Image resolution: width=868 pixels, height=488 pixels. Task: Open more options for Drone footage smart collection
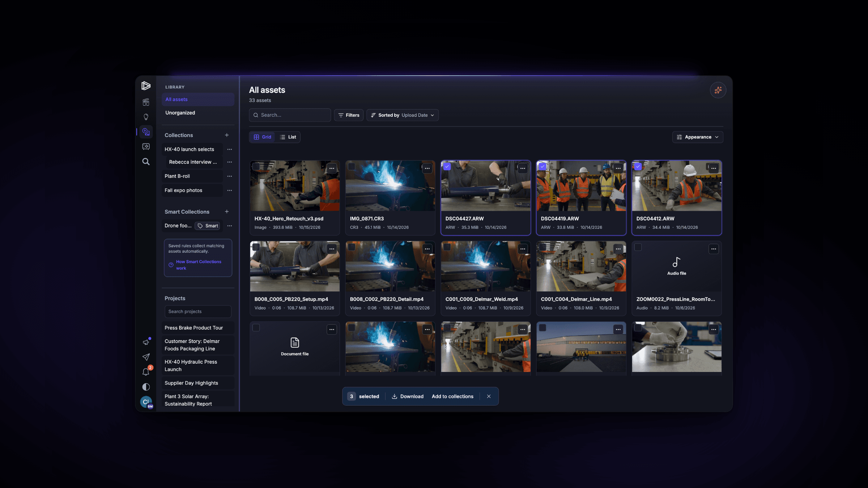tap(229, 226)
